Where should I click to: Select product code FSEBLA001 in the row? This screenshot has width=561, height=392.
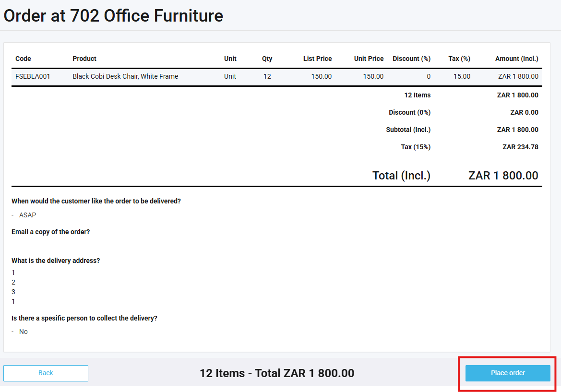(x=33, y=76)
